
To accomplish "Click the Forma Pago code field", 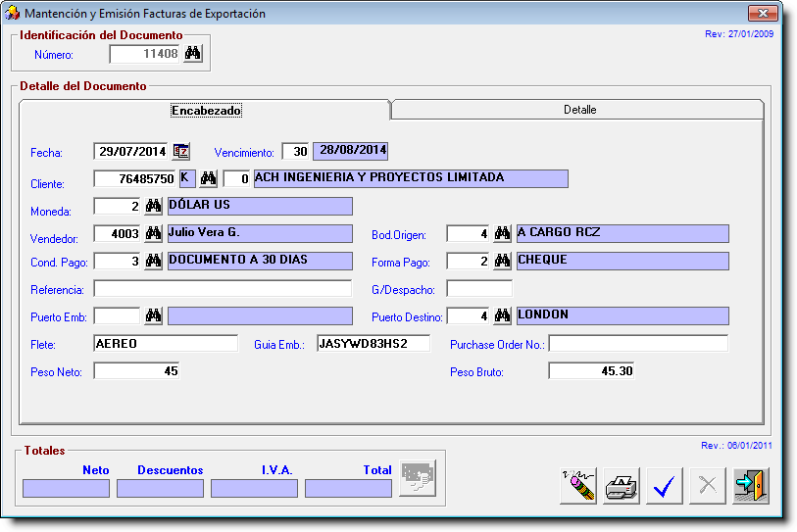I will click(x=469, y=262).
